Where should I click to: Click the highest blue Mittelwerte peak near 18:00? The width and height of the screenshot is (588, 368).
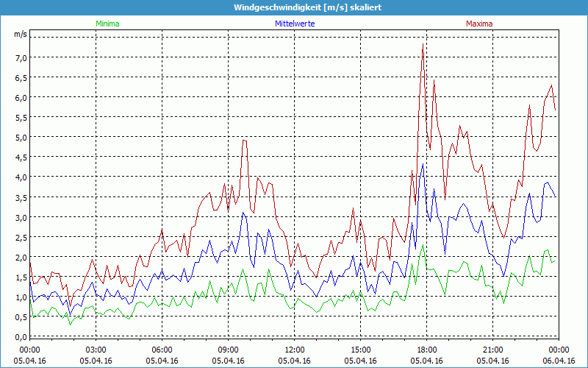(423, 164)
